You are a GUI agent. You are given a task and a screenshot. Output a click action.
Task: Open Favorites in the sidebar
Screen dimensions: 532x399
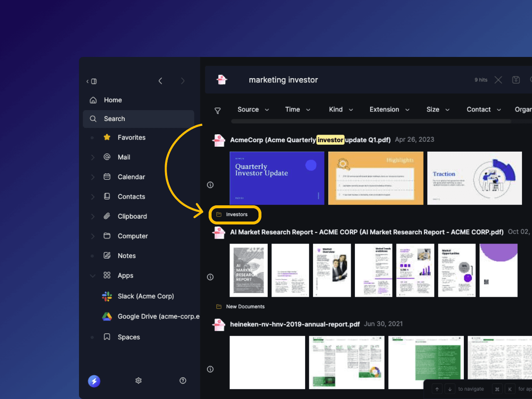coord(131,138)
